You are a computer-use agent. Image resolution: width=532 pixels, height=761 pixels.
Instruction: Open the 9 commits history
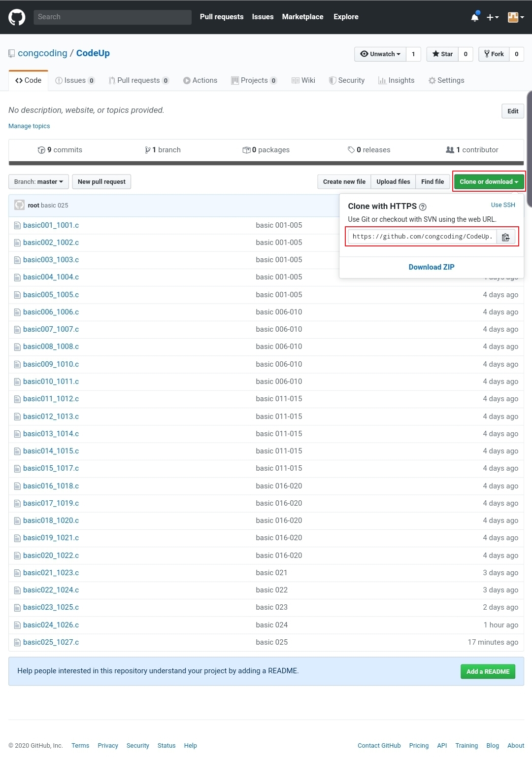pos(60,150)
